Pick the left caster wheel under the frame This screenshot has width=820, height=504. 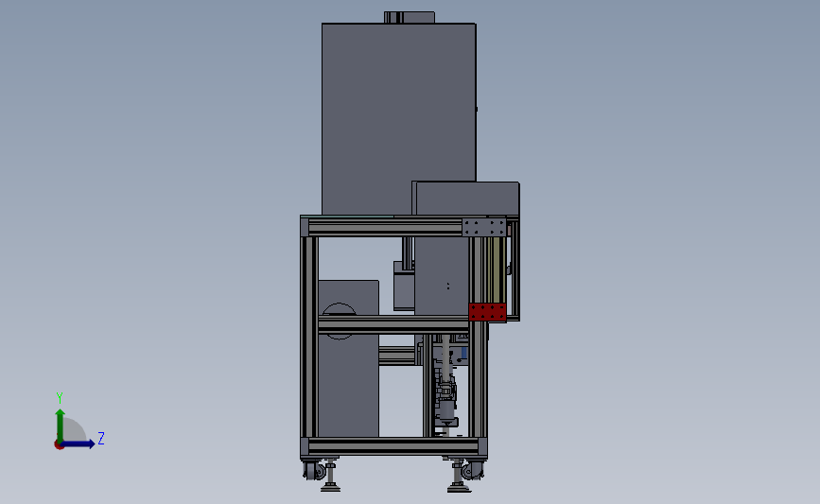click(x=316, y=471)
